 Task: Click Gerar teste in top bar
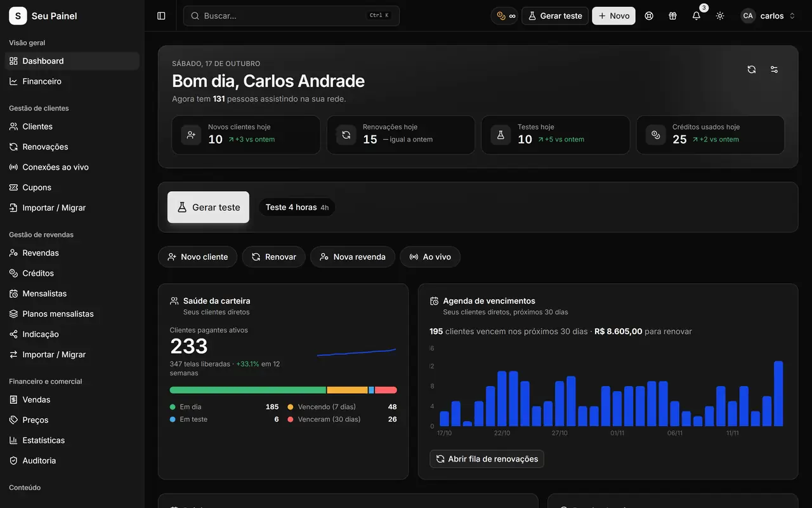click(555, 16)
